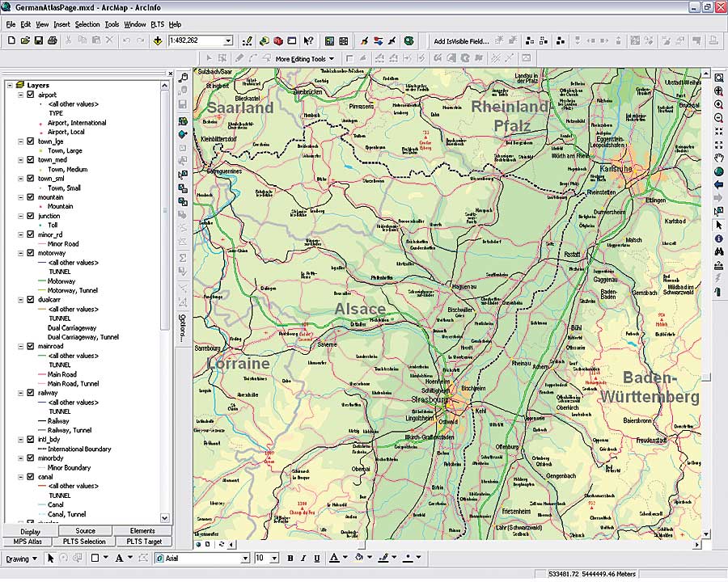Select the Find binoculars tool
728x582 pixels.
pos(718,251)
